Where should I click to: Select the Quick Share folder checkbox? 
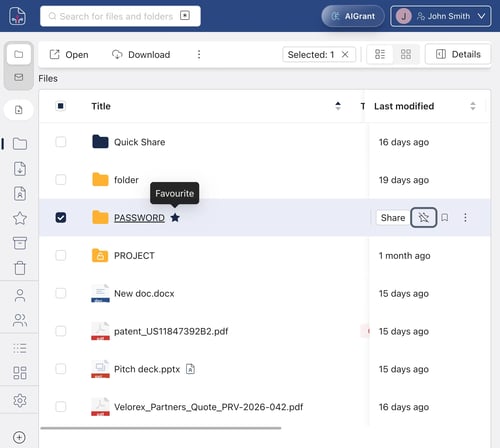61,142
